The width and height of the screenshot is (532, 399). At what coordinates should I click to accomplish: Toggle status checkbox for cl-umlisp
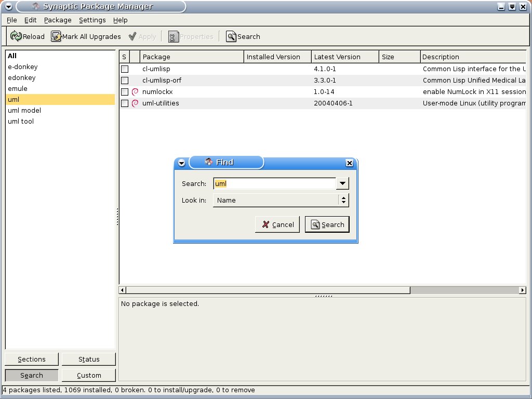point(125,69)
